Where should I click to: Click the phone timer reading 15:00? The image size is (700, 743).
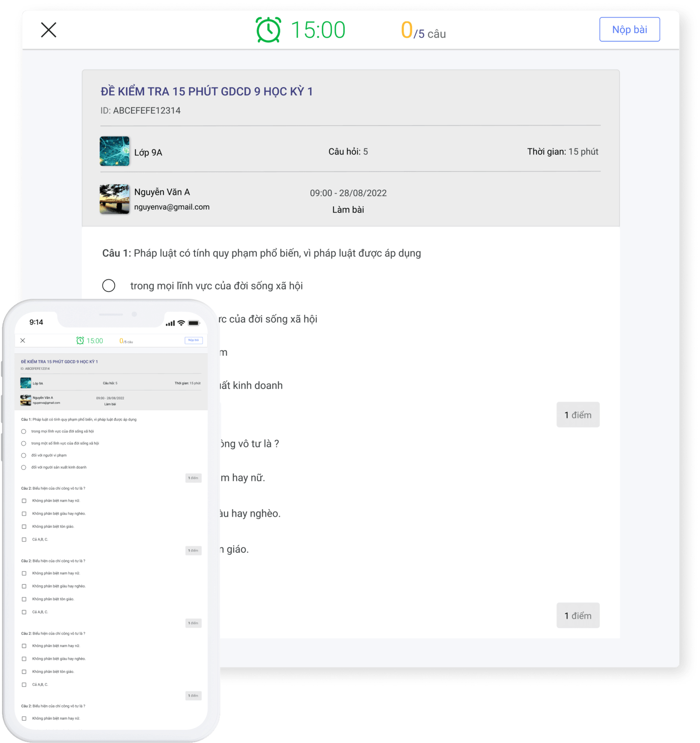[x=95, y=341]
